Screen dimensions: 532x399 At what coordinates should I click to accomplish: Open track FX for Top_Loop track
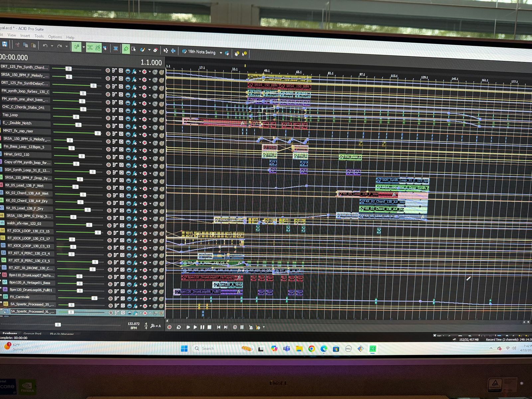pos(134,119)
